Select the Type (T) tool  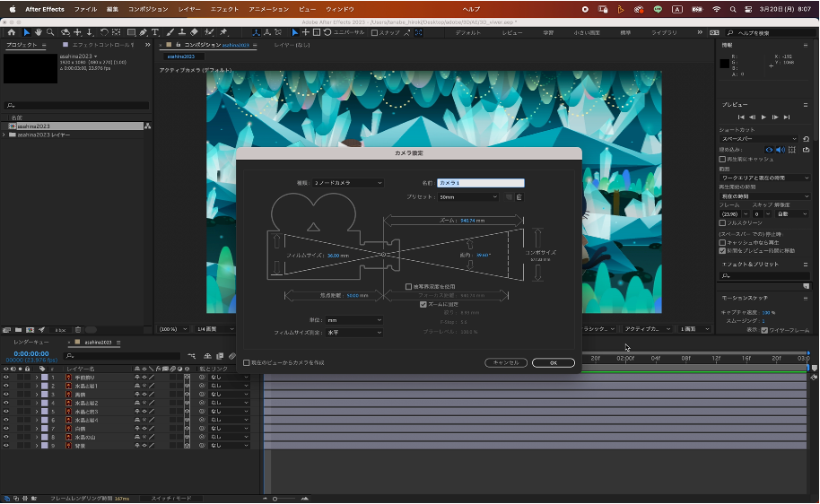coord(156,32)
